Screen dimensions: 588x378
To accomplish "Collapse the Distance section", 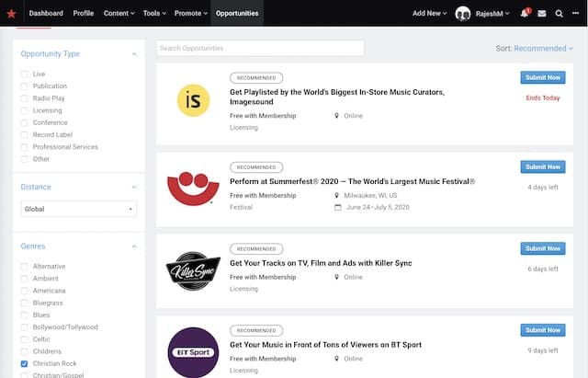I will click(x=134, y=187).
